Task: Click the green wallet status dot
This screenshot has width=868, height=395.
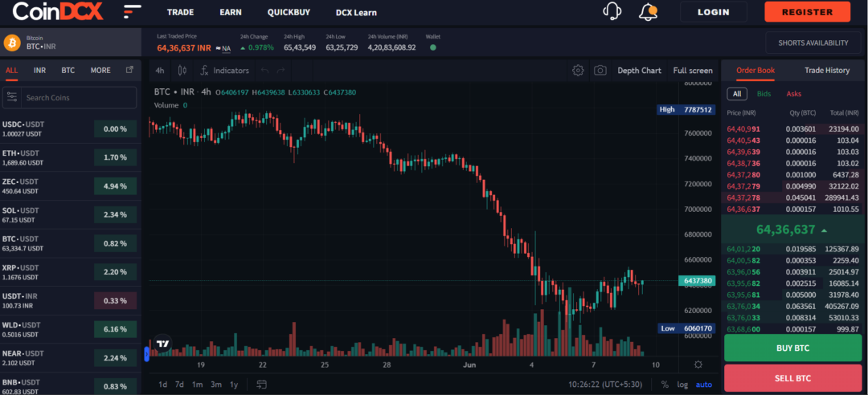Action: pos(433,47)
